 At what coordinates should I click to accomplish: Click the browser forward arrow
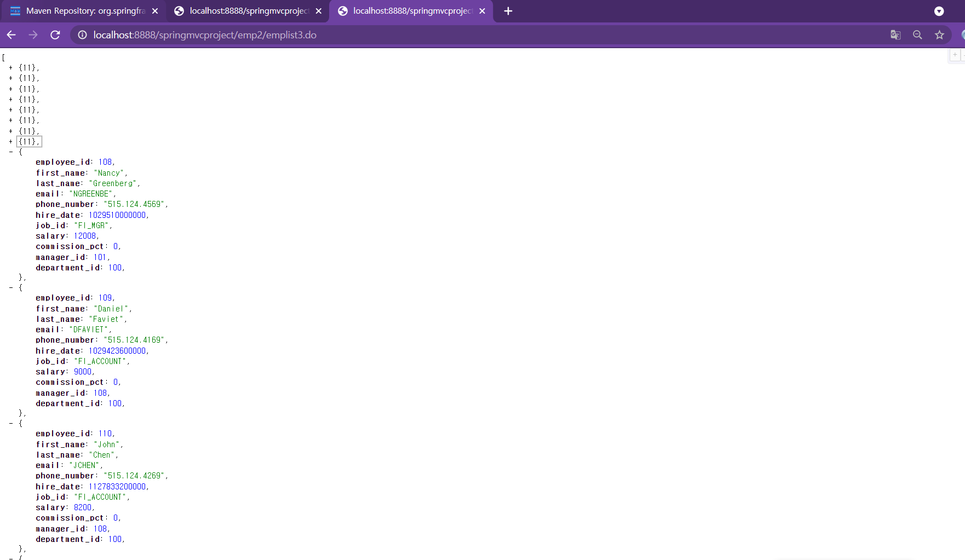click(33, 35)
